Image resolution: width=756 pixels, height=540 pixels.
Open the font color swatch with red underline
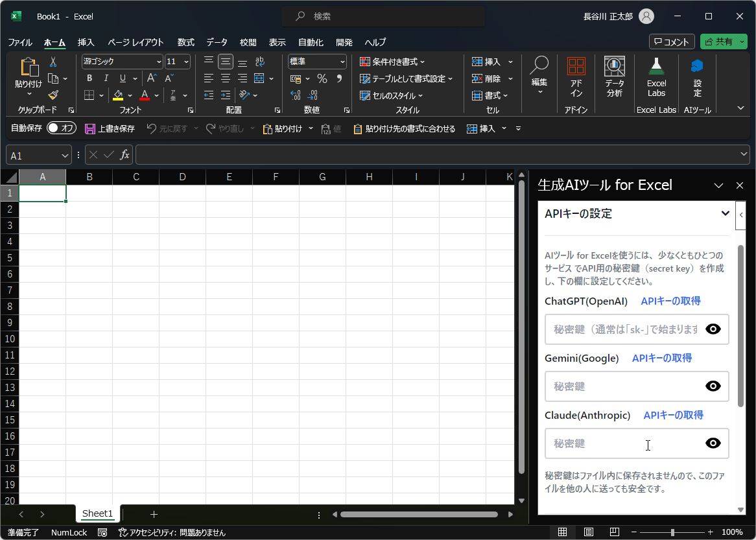(146, 95)
